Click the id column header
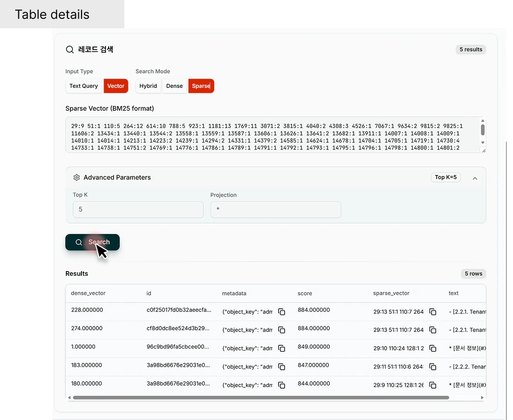513x420 pixels. [x=149, y=294]
